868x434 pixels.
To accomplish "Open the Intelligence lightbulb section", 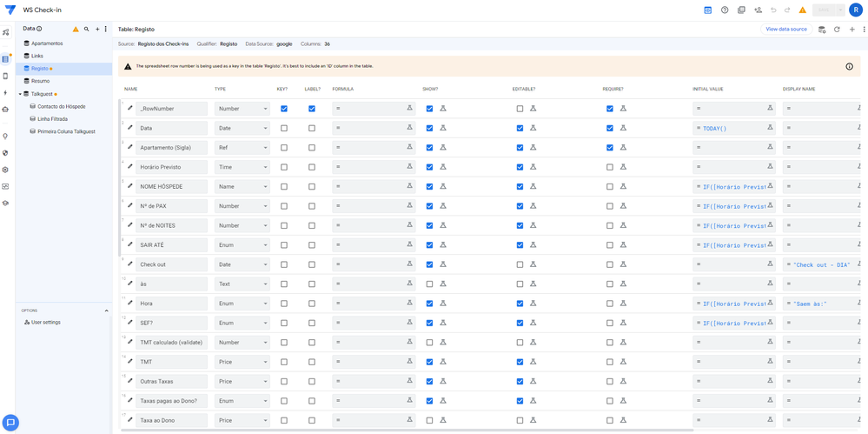I will pos(5,136).
